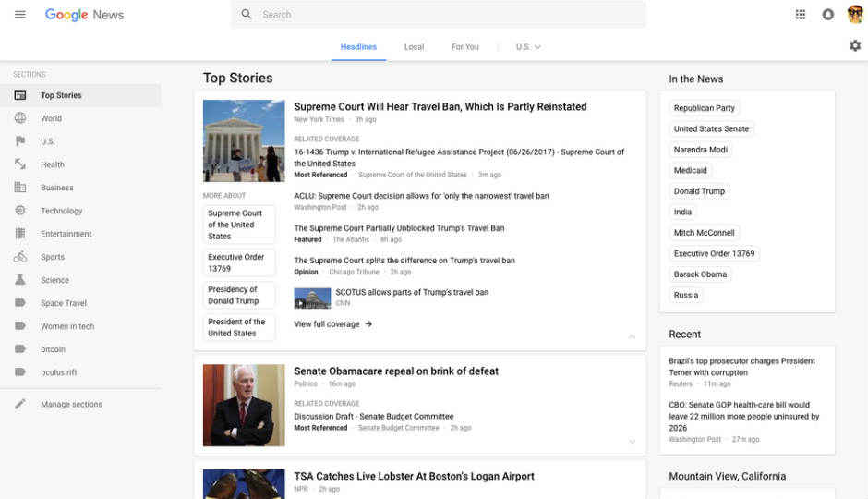This screenshot has width=868, height=499.
Task: Click the Top Stories section icon
Action: click(20, 95)
